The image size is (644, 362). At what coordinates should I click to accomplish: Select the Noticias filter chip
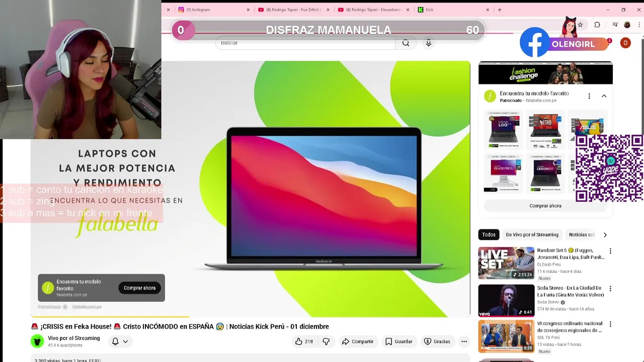coord(581,235)
